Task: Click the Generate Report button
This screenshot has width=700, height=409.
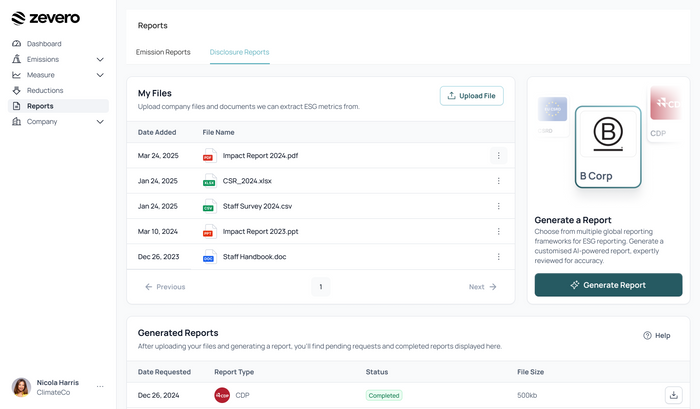Action: coord(608,285)
